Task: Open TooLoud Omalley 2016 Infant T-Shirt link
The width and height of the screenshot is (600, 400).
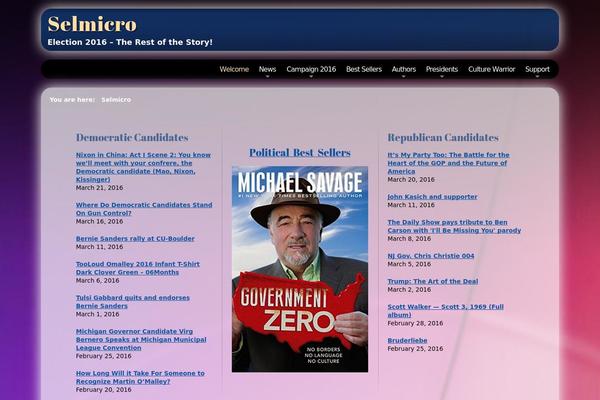Action: click(x=138, y=268)
